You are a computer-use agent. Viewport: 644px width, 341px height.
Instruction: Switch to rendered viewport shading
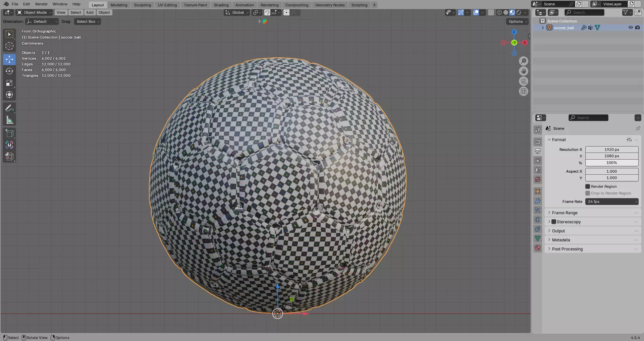tap(519, 12)
